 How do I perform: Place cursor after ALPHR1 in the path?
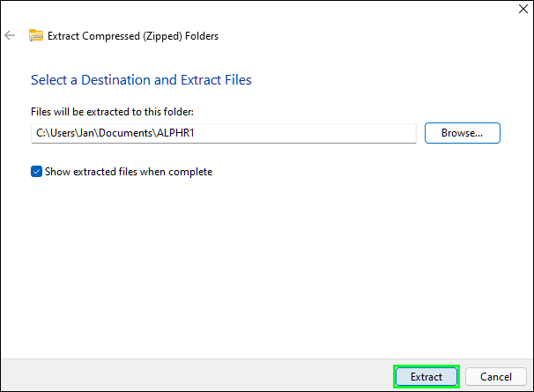point(195,133)
